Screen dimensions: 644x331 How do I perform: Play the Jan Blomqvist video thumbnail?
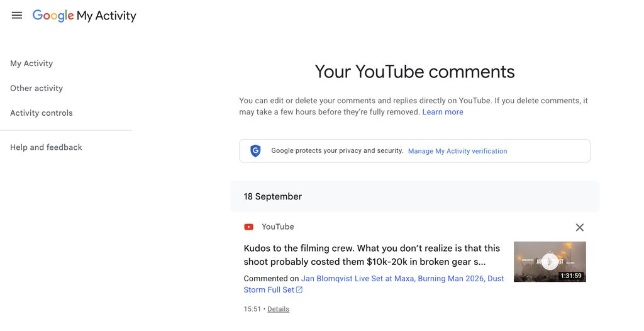[550, 262]
